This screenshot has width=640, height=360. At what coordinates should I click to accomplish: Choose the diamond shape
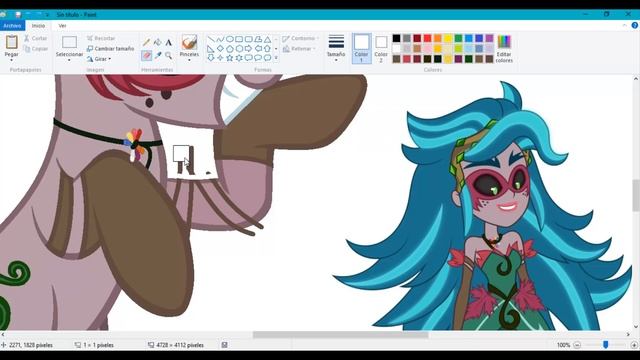tap(220, 49)
